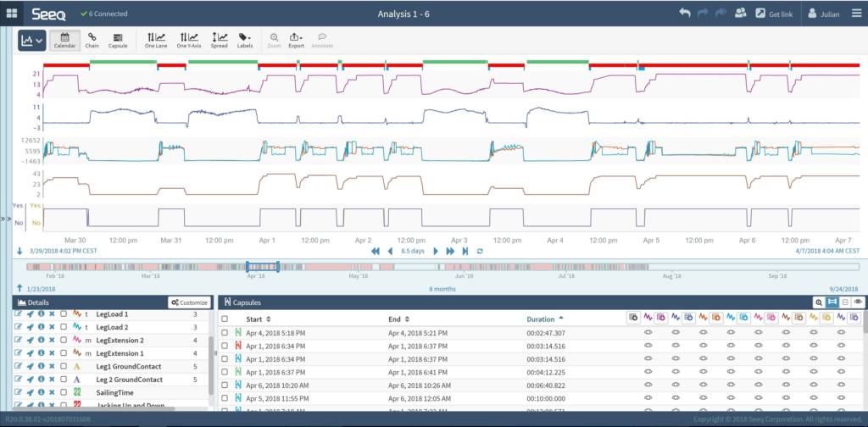Click the leftmost grey statistics column icon
Image resolution: width=868 pixels, height=427 pixels.
click(x=633, y=318)
